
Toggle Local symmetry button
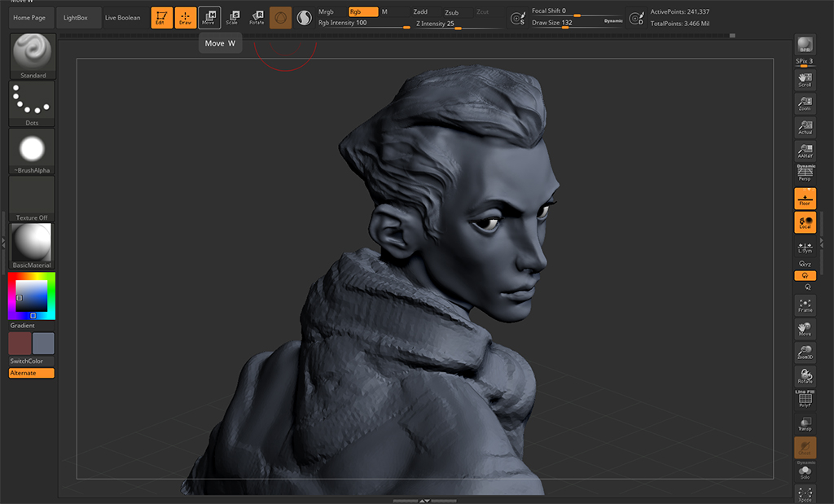coord(805,223)
